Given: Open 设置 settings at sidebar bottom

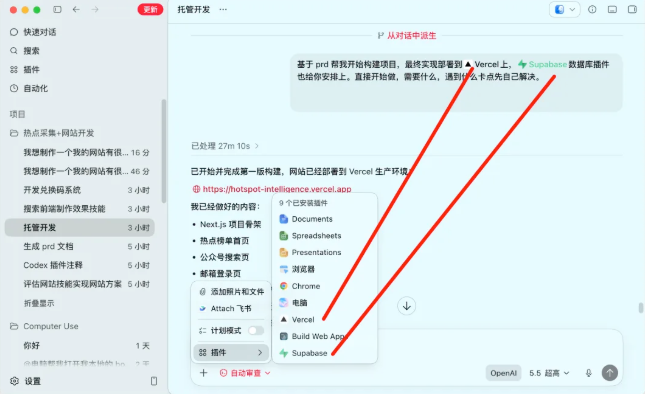Looking at the screenshot, I should (26, 381).
